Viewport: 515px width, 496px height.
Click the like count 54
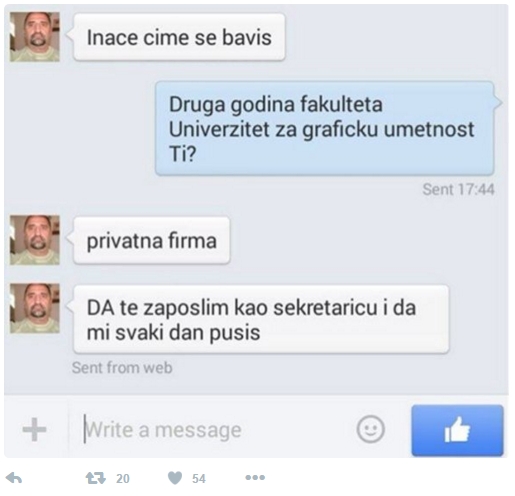(199, 479)
